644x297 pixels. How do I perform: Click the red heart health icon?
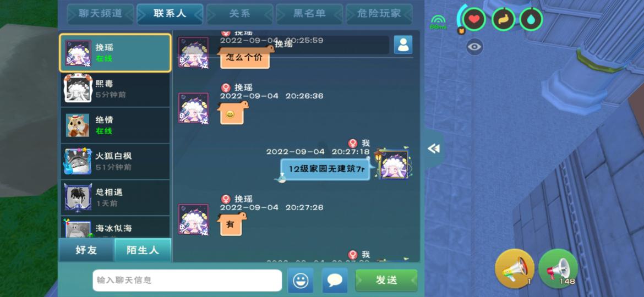[x=474, y=19]
